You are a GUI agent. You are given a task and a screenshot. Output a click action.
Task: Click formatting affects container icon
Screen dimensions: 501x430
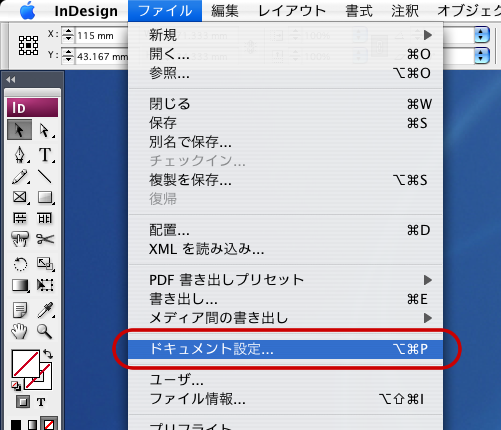(x=23, y=402)
